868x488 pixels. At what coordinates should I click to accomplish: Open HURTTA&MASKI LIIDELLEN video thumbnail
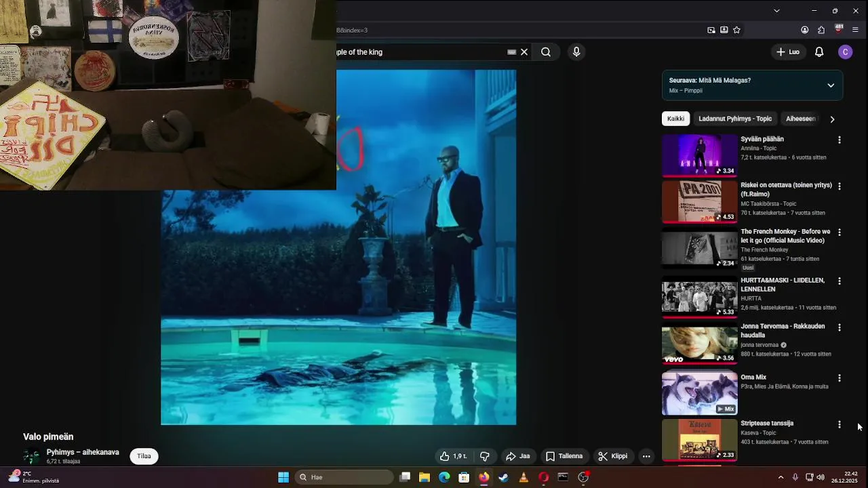(699, 297)
